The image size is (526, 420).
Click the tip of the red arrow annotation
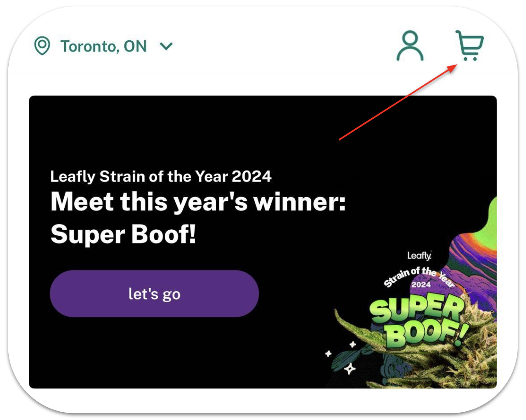[x=456, y=65]
